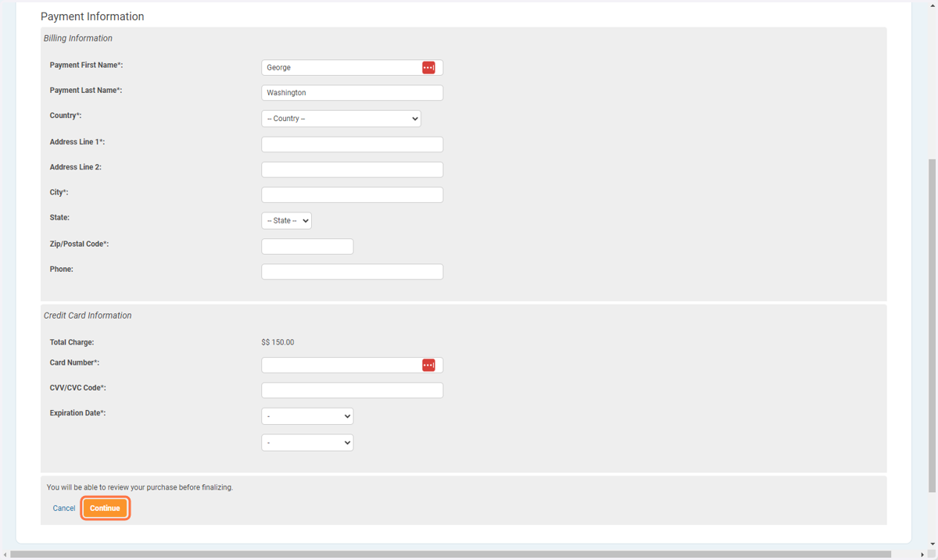Click the Address Line 2 input
The height and width of the screenshot is (560, 938).
pos(353,169)
